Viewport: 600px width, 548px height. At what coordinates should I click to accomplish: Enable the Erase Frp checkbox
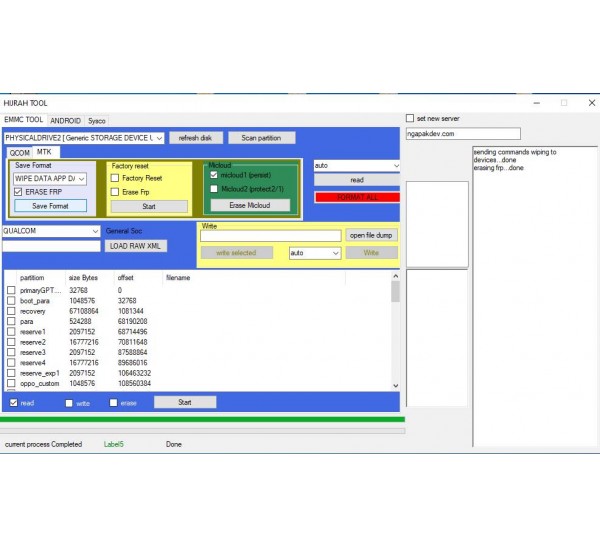(x=115, y=192)
